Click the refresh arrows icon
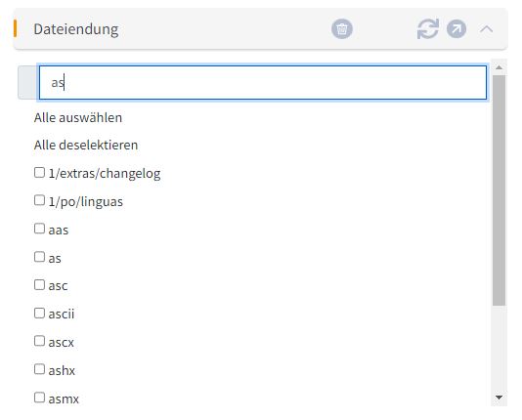This screenshot has height=420, width=522. click(x=428, y=29)
